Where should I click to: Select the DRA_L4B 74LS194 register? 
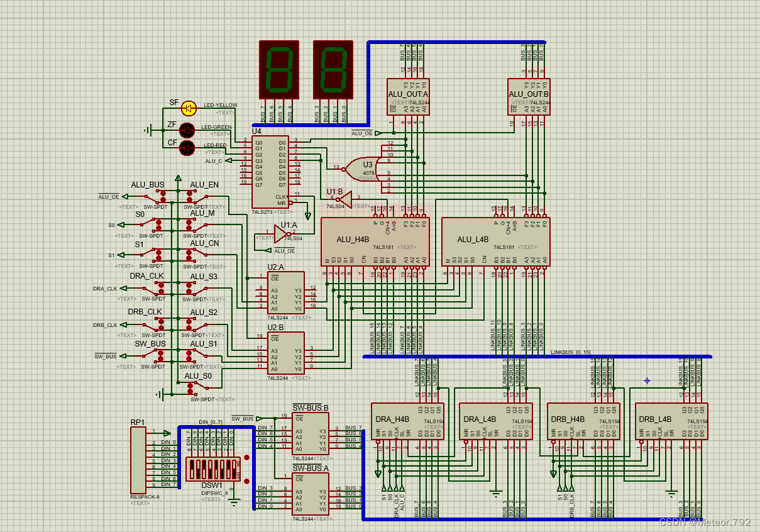coord(495,421)
